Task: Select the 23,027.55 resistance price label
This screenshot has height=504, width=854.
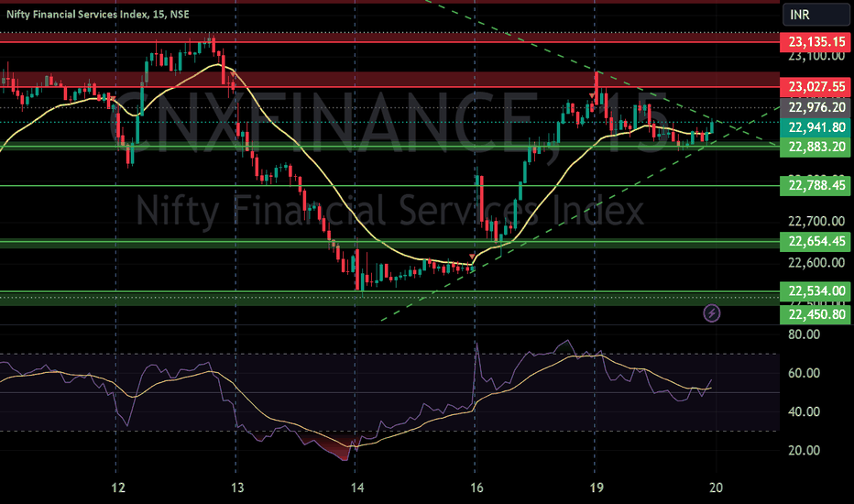Action: [x=816, y=87]
